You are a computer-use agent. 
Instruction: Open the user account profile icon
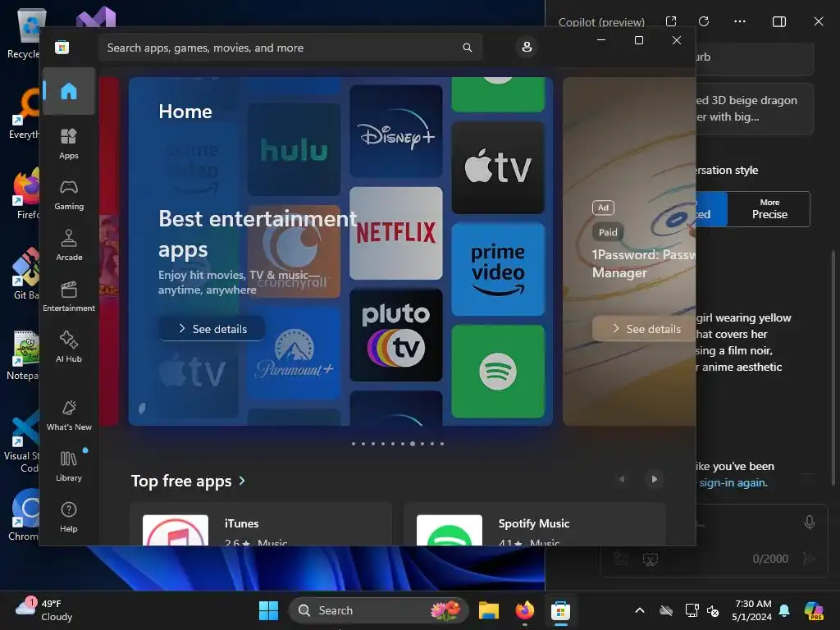(527, 47)
